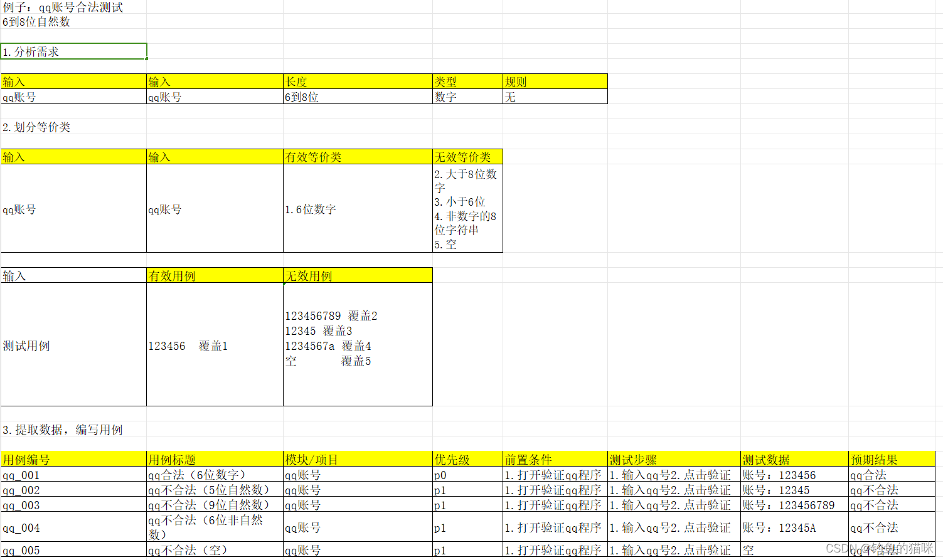The image size is (943, 560).
Task: Select the '测试用例' row label cell
Action: pos(73,345)
